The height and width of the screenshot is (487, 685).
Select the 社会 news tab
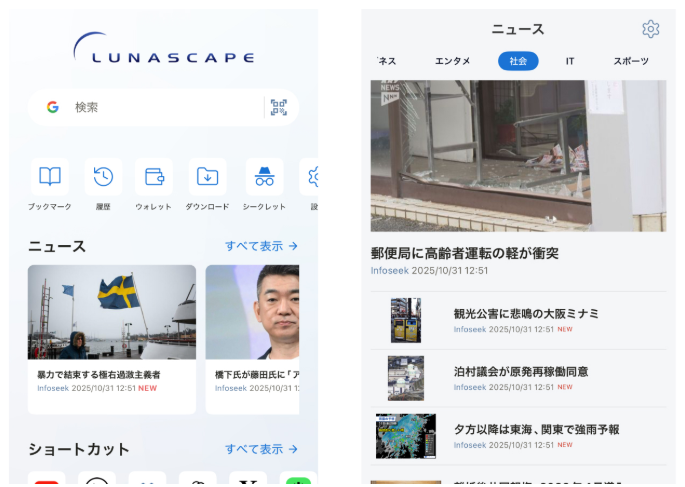[518, 61]
